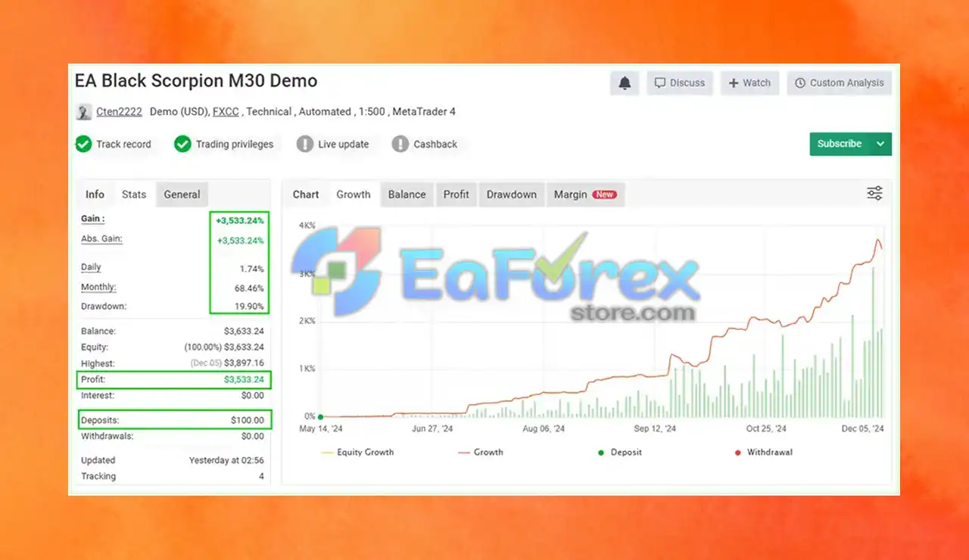The width and height of the screenshot is (969, 560).
Task: Click the Profit value $3,533.24
Action: pyautogui.click(x=244, y=380)
